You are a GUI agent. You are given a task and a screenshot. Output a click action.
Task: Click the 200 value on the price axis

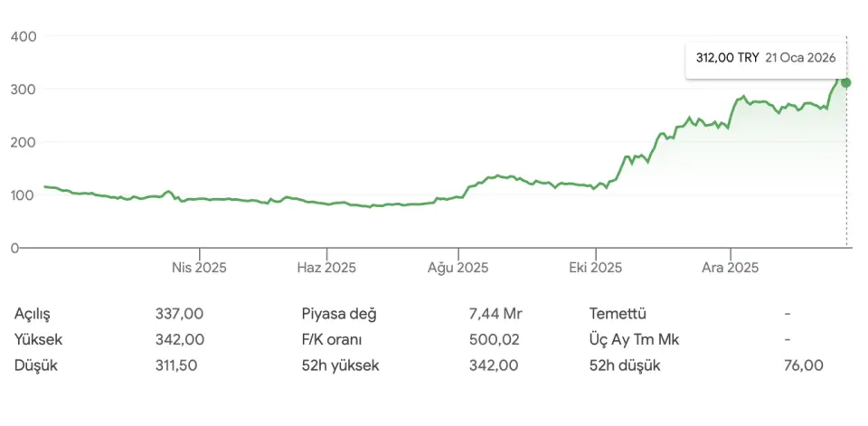coord(24,142)
